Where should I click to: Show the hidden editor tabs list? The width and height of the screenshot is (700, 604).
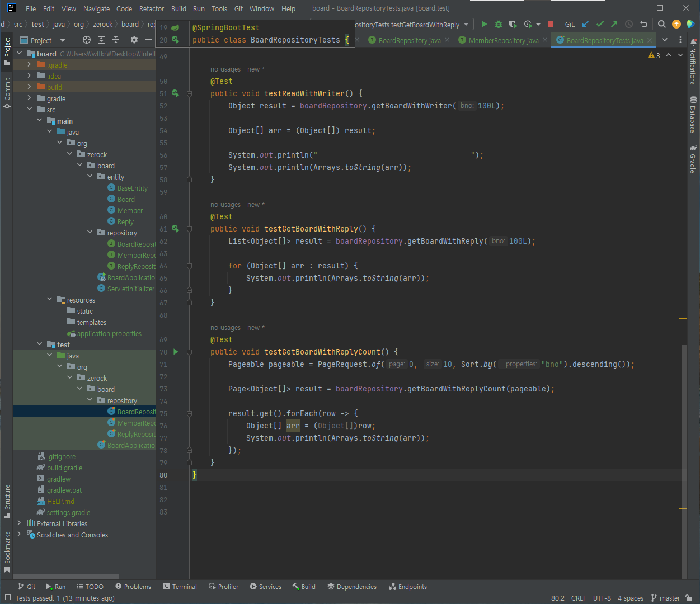[x=665, y=40]
